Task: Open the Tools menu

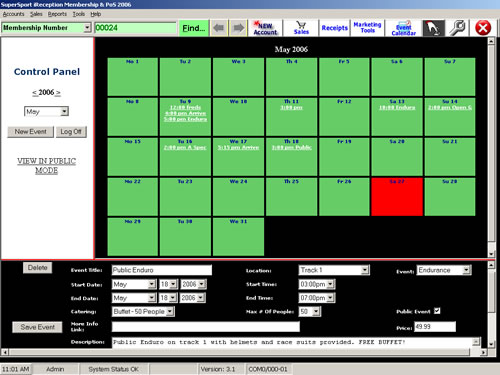Action: click(x=79, y=14)
